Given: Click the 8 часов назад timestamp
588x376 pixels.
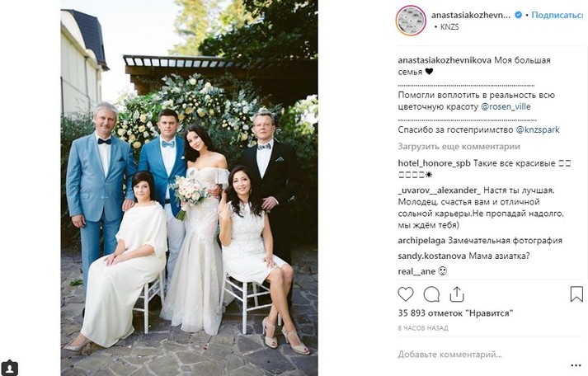Looking at the screenshot, I should [423, 328].
